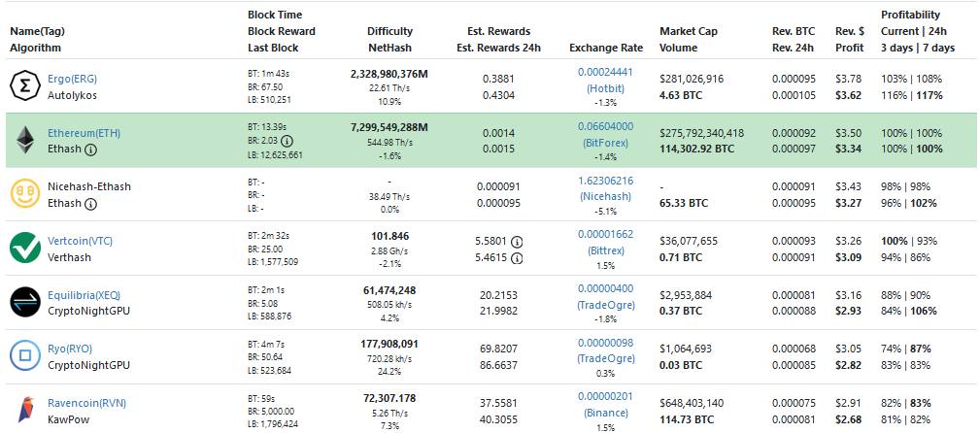The width and height of the screenshot is (980, 433).
Task: Click the Vertcoin green checkmark logo
Action: coord(24,249)
